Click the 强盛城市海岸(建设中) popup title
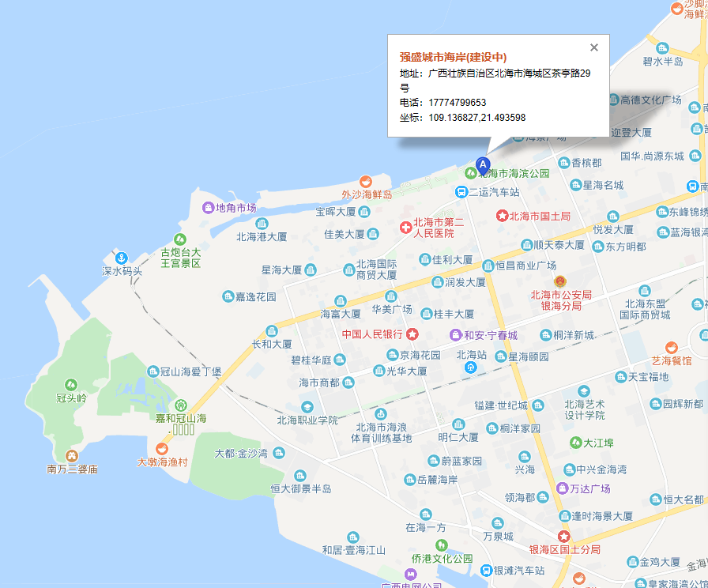708x588 pixels. pyautogui.click(x=453, y=57)
